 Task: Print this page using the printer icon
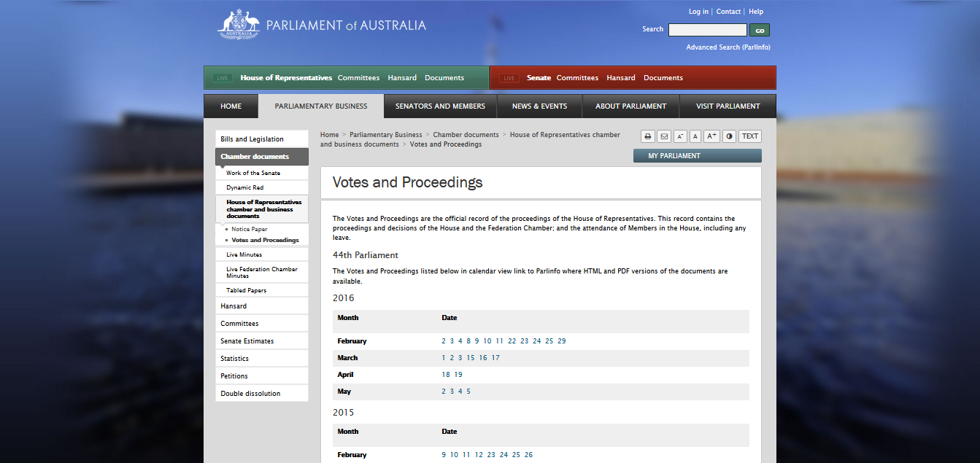coord(647,136)
